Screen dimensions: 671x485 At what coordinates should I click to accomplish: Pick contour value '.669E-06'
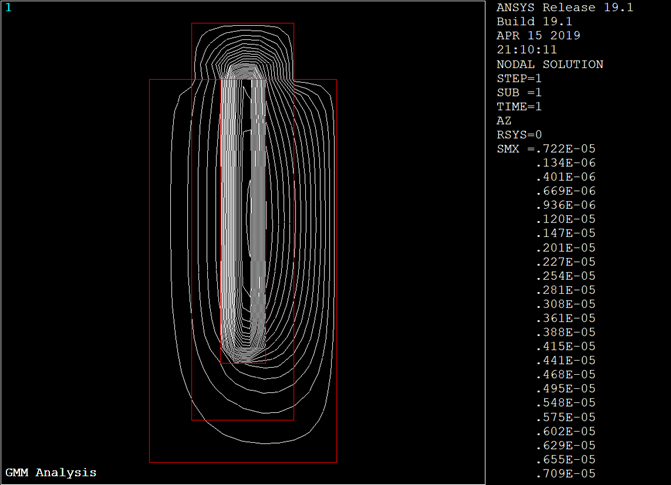point(566,191)
